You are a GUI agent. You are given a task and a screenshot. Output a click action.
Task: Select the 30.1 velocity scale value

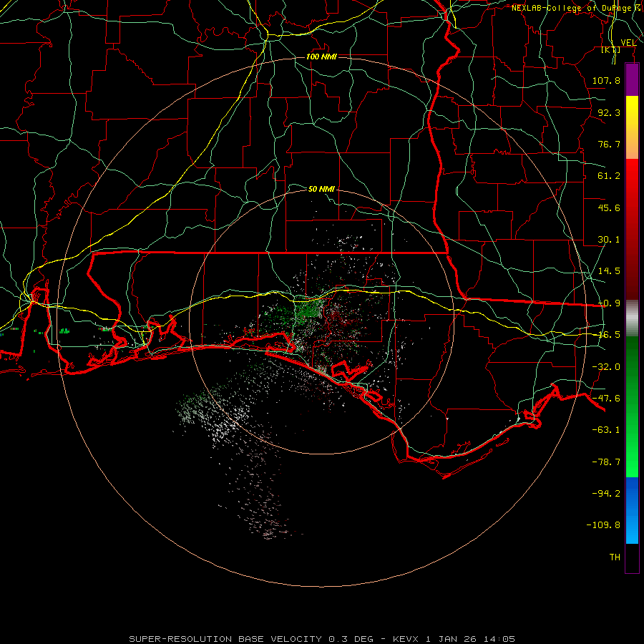[609, 240]
